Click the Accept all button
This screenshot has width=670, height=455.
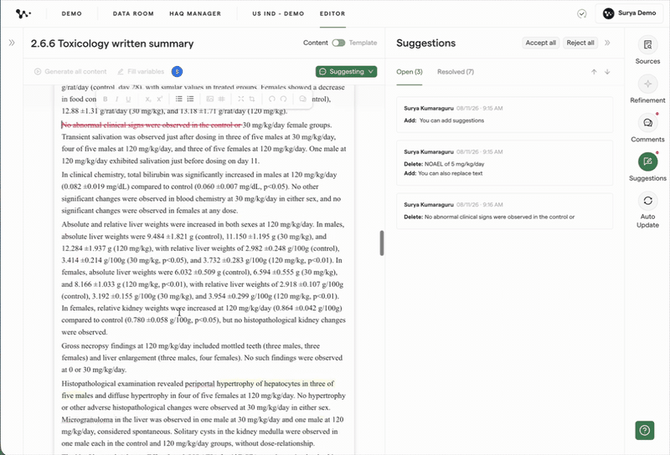pyautogui.click(x=541, y=43)
